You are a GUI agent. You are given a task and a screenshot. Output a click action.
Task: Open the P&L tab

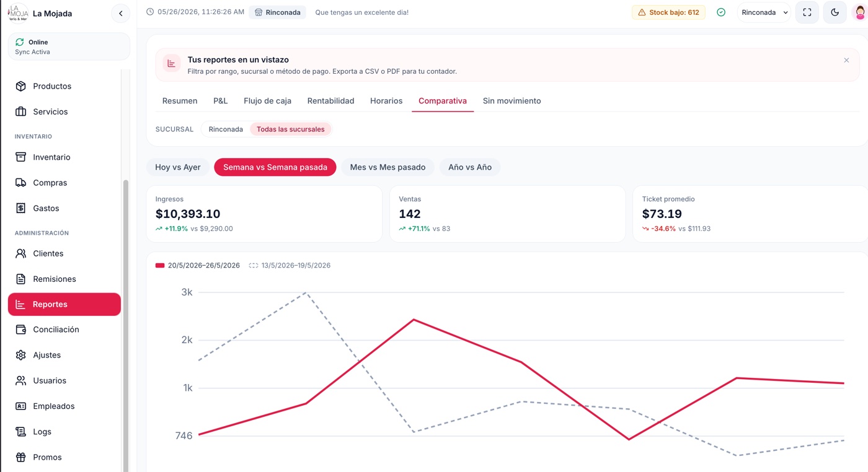220,101
